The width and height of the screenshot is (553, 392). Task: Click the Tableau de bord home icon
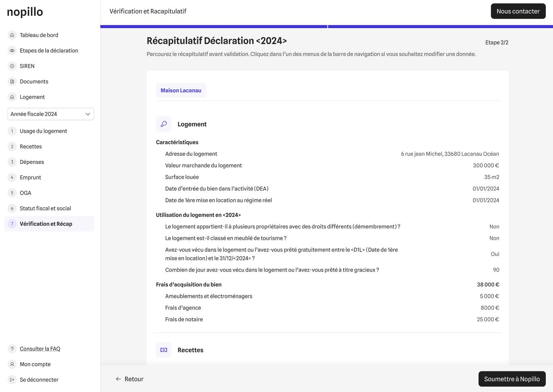pyautogui.click(x=12, y=35)
